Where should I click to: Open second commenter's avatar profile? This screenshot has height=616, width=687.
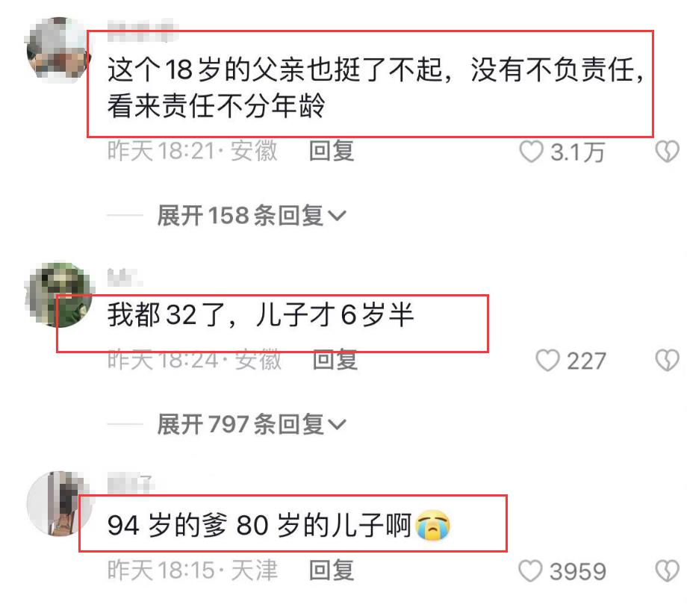click(x=59, y=294)
